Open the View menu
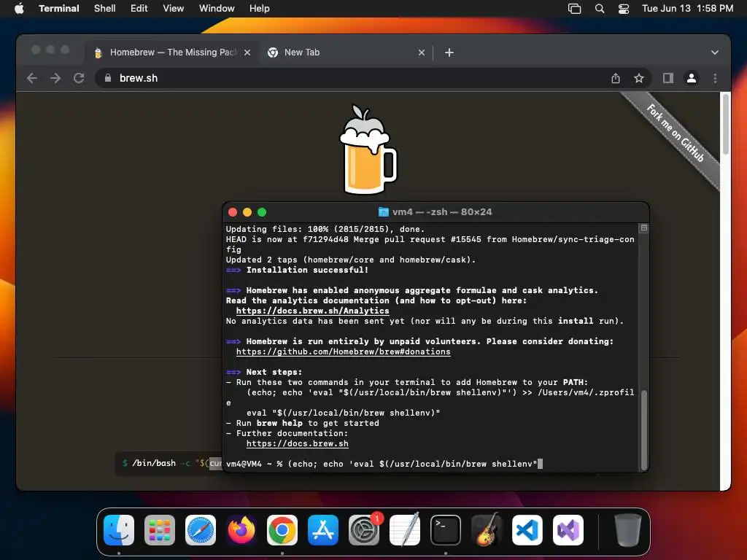 point(173,8)
